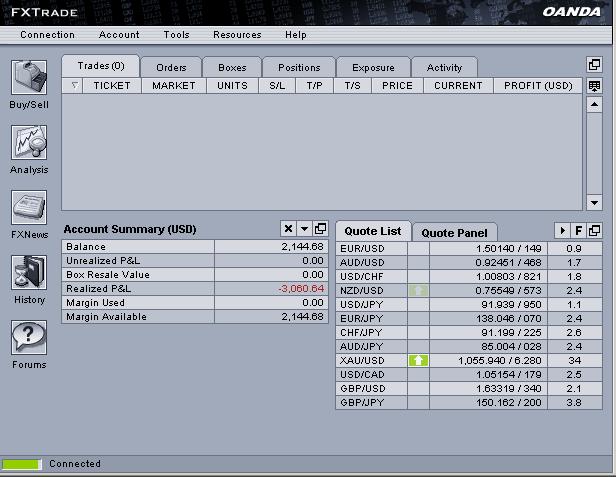616x477 pixels.
Task: Sort by PRICE column header
Action: click(x=397, y=86)
